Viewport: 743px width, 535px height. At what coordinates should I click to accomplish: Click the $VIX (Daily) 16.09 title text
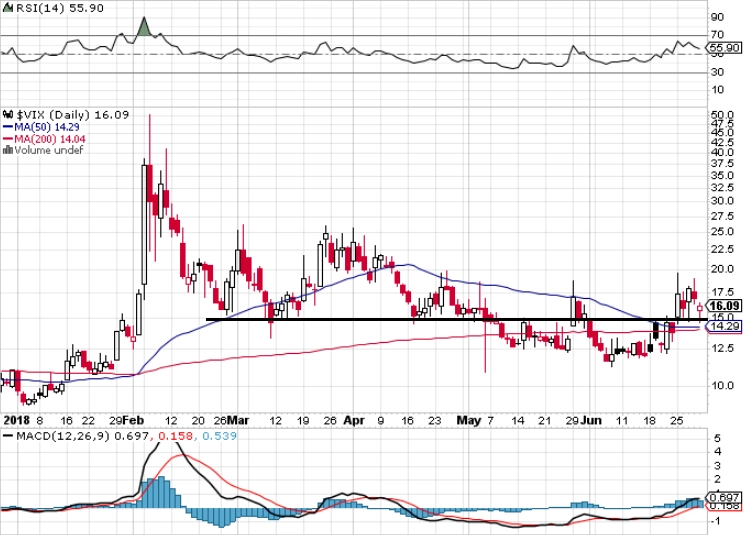pyautogui.click(x=72, y=115)
